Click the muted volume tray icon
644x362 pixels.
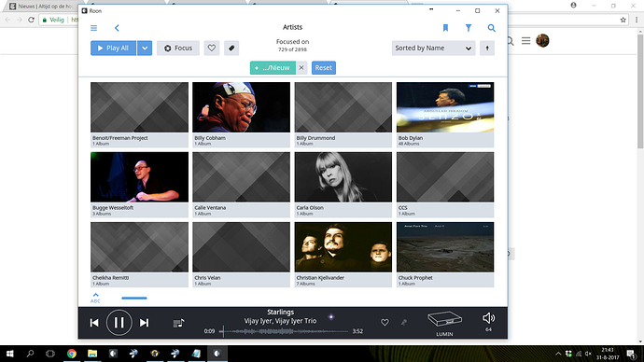click(x=588, y=354)
